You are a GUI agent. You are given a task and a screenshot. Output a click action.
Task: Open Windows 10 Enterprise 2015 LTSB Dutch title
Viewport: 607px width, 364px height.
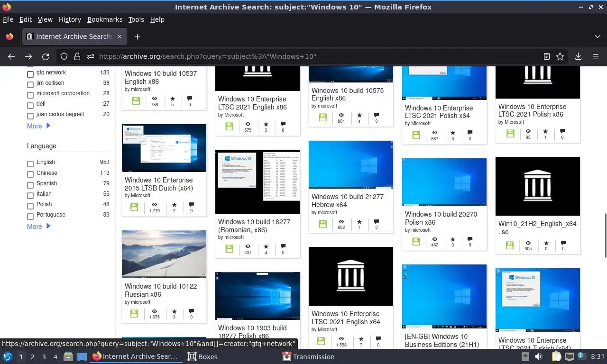point(159,184)
